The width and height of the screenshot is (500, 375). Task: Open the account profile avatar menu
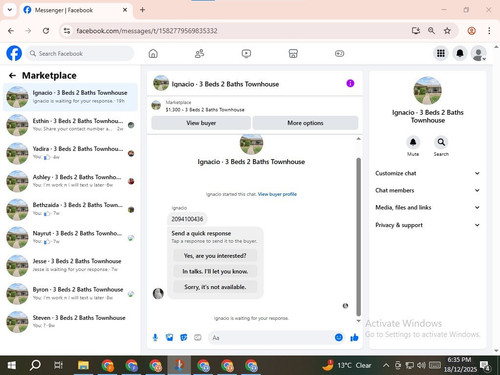(479, 53)
